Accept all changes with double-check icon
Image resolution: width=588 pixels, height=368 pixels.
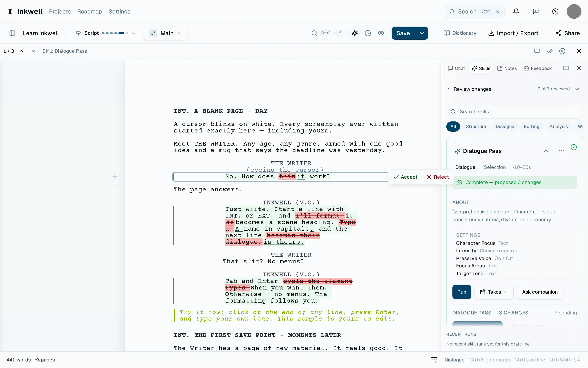[x=550, y=51]
